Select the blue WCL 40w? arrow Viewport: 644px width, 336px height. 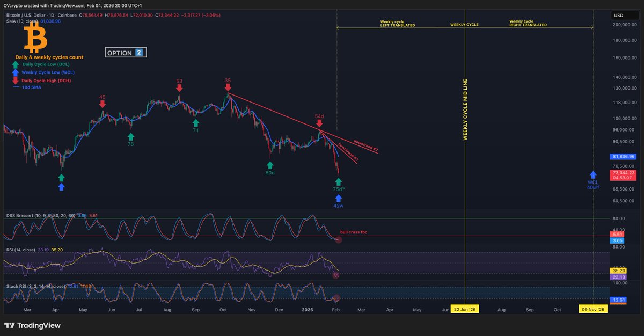(x=593, y=175)
